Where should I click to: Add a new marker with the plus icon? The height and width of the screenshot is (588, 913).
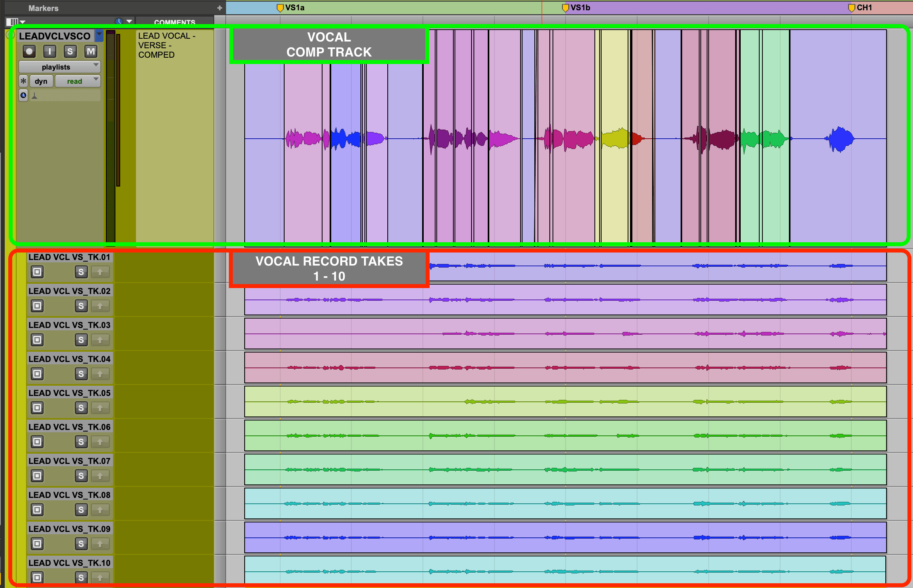tap(219, 8)
